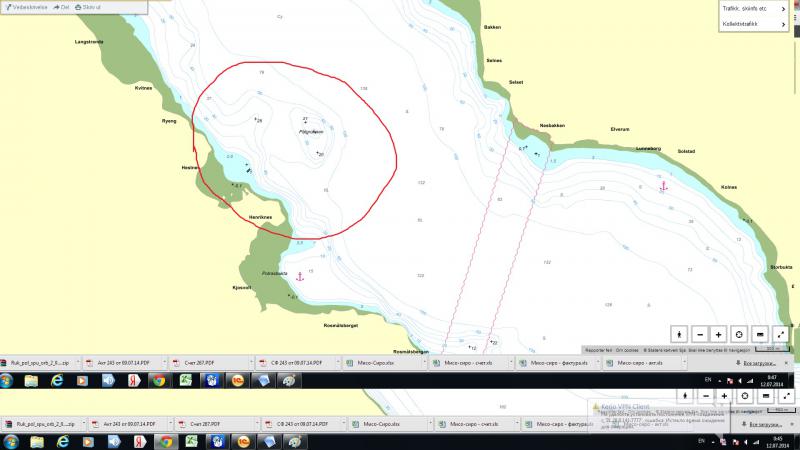
Task: Zoom out the map with minus button
Action: click(700, 333)
